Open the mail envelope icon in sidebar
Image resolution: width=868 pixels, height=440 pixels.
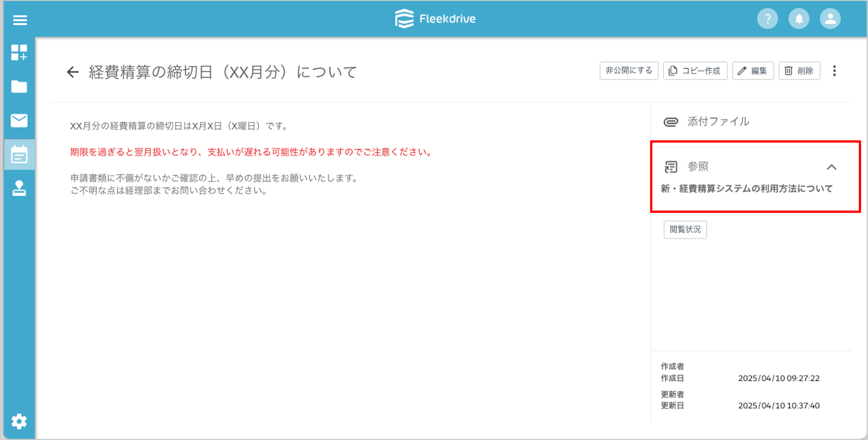(x=19, y=121)
